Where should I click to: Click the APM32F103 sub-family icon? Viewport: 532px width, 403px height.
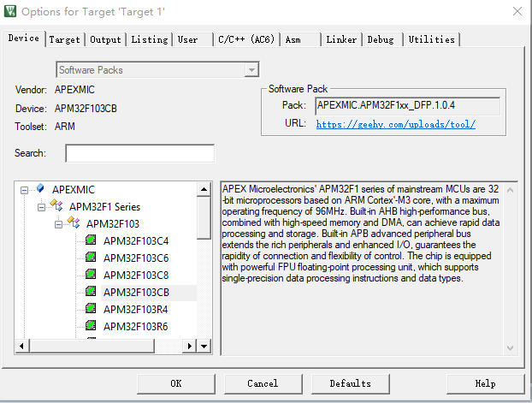tap(74, 222)
